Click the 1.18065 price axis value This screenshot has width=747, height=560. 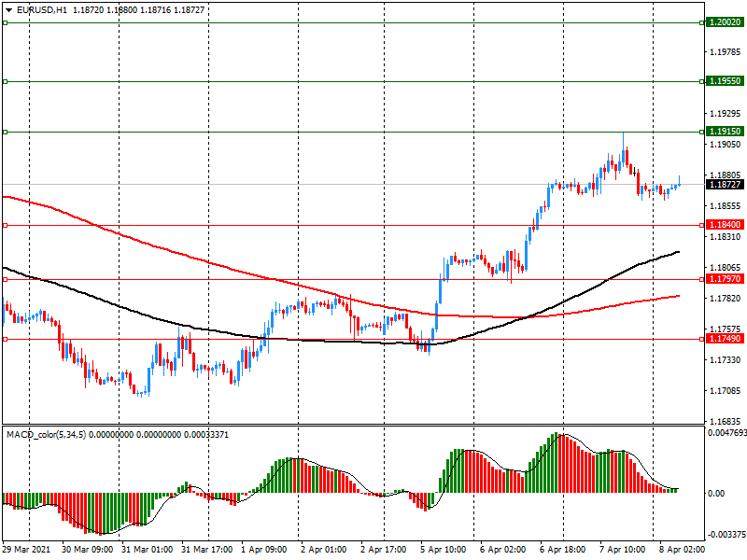tap(726, 268)
